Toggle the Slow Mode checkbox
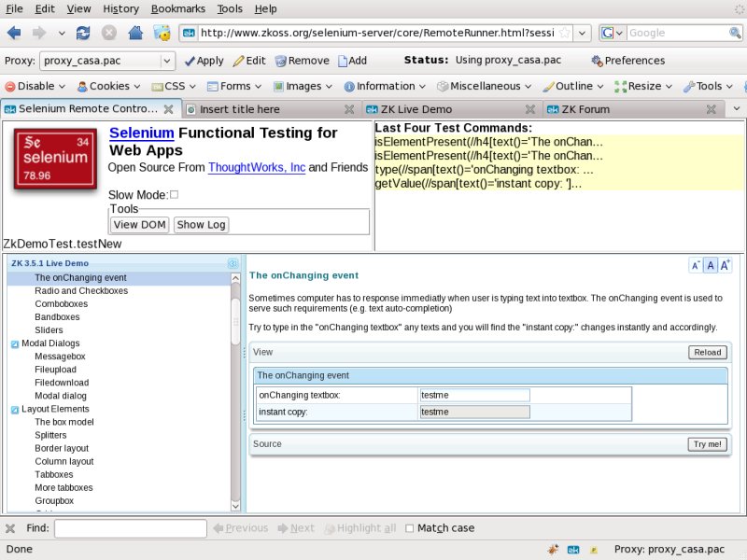This screenshot has height=560, width=747. pyautogui.click(x=174, y=194)
